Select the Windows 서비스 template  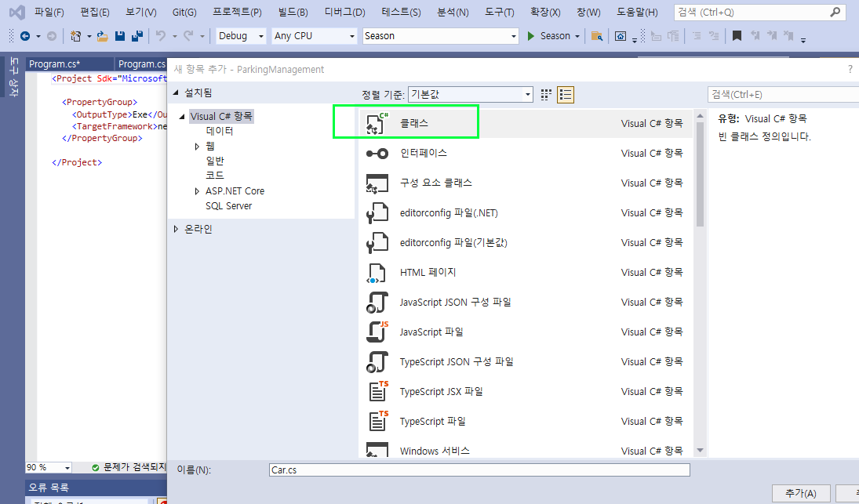pos(526,450)
